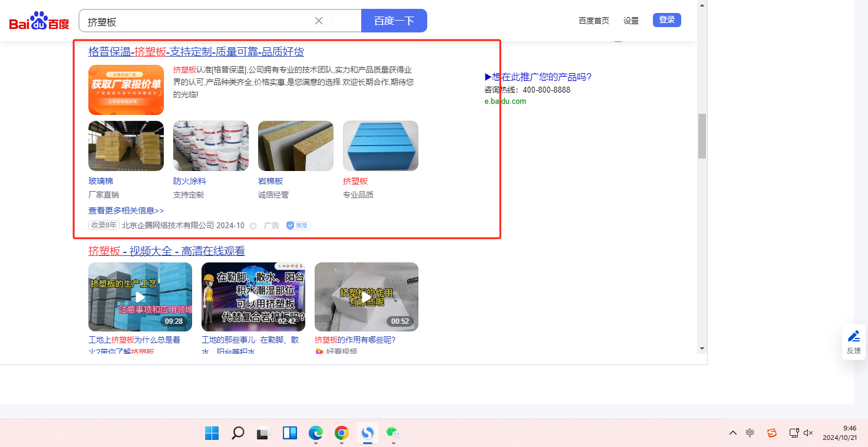This screenshot has height=447, width=868.
Task: Expand the hidden tray icons chevron
Action: tap(733, 433)
